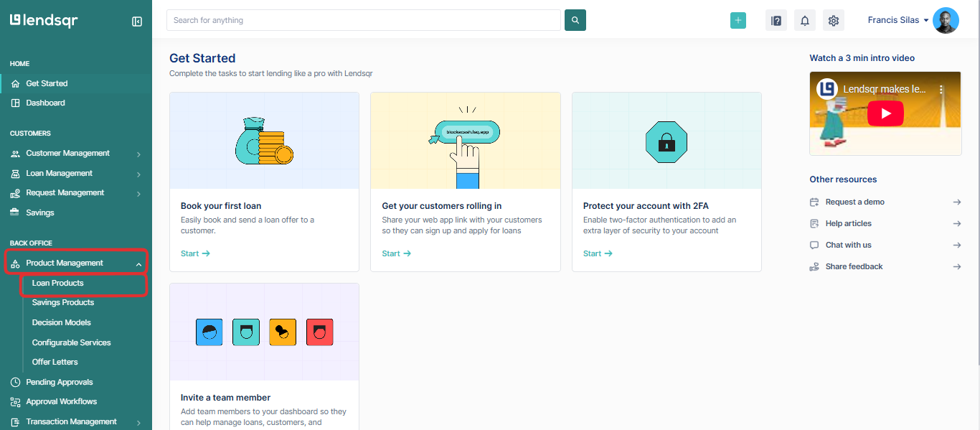Select Loan Products submenu item
This screenshot has width=980, height=430.
57,283
